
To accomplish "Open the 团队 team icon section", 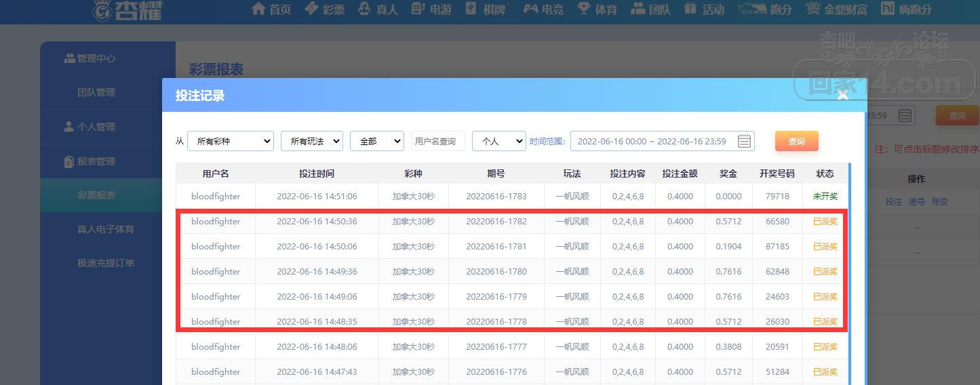I will (638, 9).
